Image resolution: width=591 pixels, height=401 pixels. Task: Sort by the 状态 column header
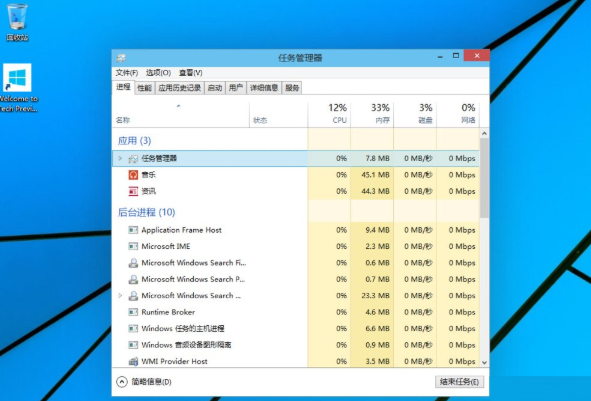point(278,114)
